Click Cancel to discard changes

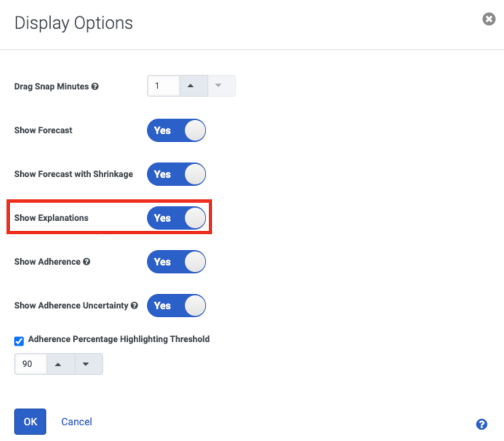point(76,422)
